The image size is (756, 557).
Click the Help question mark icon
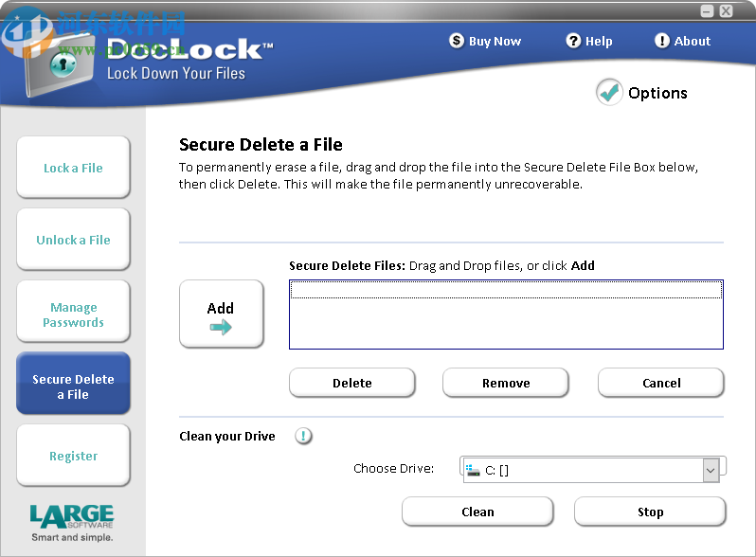pyautogui.click(x=574, y=41)
